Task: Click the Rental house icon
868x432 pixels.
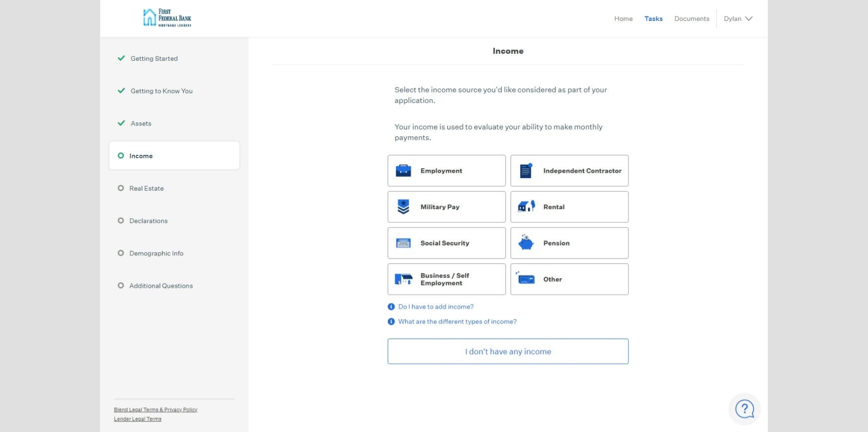Action: tap(526, 207)
